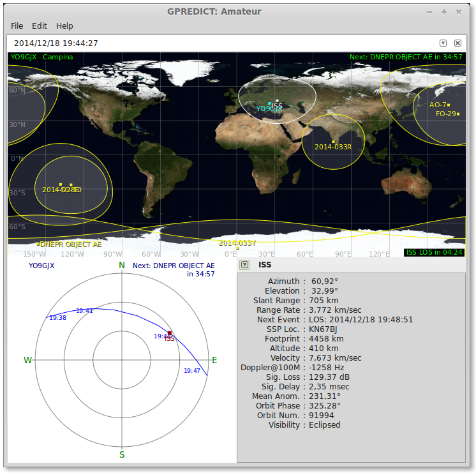Select the 2014-033R satellite marker
The height and width of the screenshot is (473, 476).
coord(333,142)
